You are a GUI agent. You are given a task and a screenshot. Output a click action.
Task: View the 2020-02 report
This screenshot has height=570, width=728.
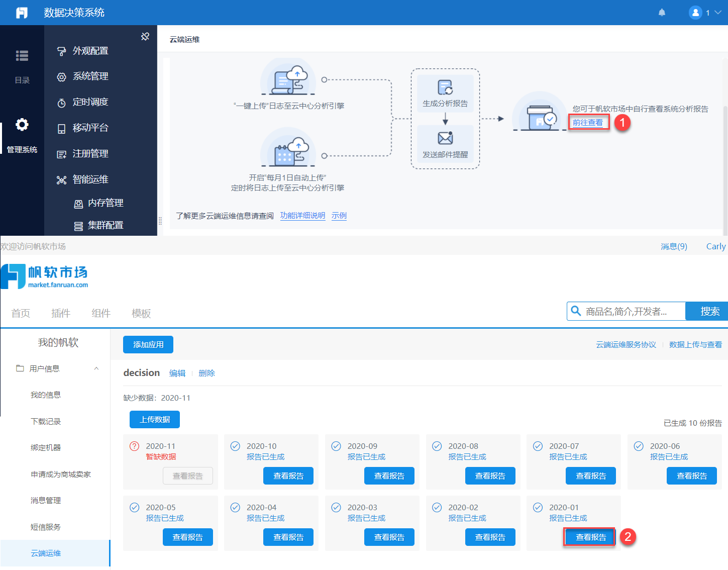(x=490, y=537)
